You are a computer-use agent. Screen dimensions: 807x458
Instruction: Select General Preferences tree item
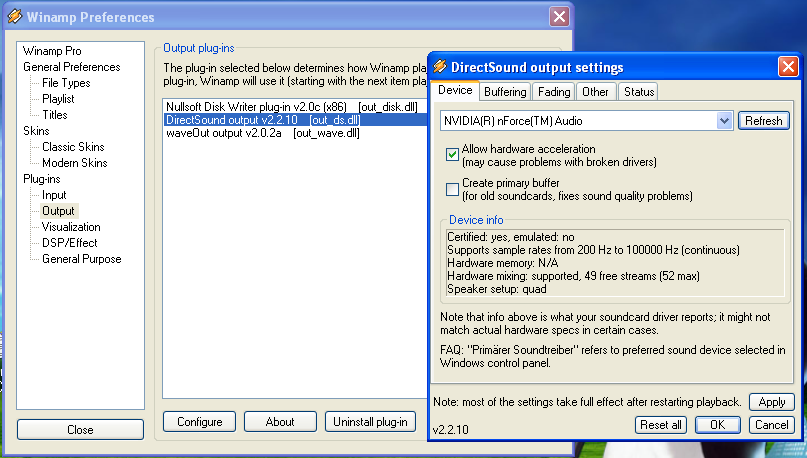point(72,67)
